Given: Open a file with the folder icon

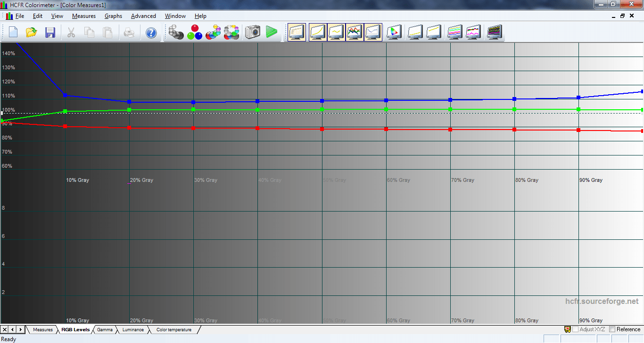Looking at the screenshot, I should pos(32,33).
